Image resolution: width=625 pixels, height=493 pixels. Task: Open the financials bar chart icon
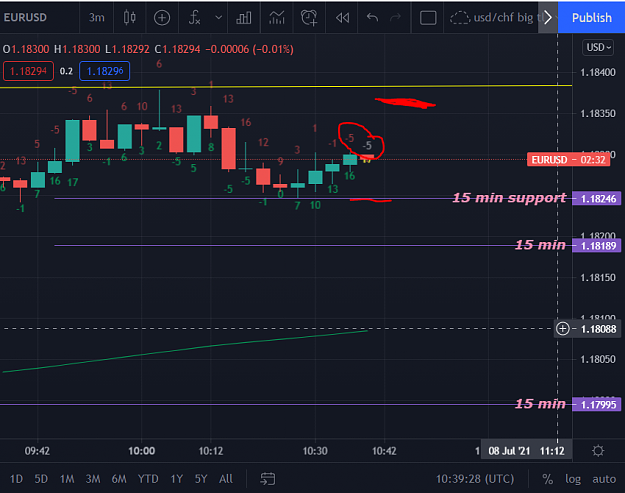pos(244,18)
